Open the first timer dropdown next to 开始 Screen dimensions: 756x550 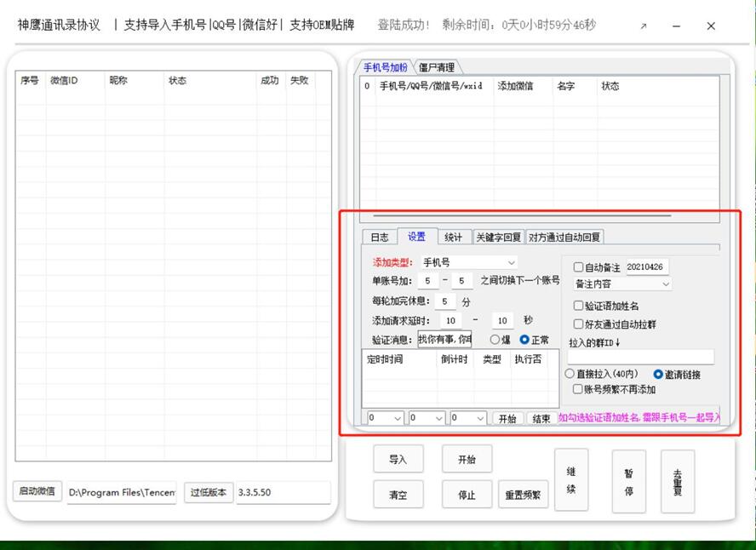[385, 418]
